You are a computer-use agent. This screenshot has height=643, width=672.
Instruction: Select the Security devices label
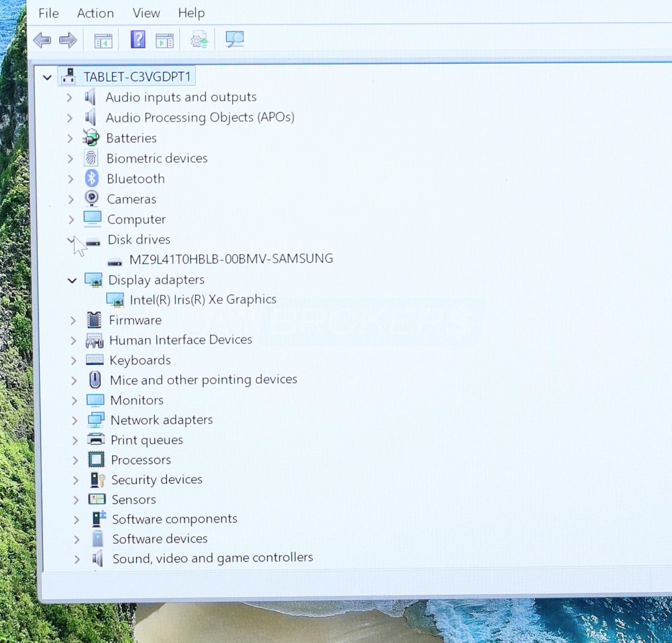(x=157, y=480)
